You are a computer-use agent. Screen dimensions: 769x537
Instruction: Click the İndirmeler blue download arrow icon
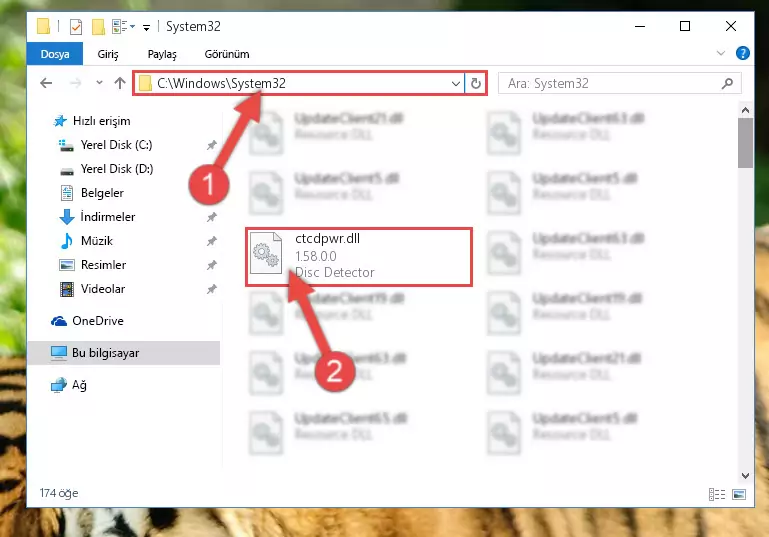pyautogui.click(x=67, y=217)
